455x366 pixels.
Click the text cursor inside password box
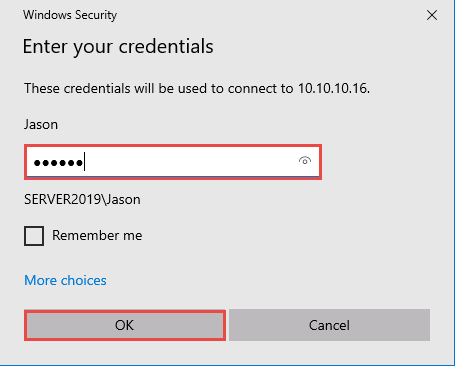pos(85,162)
